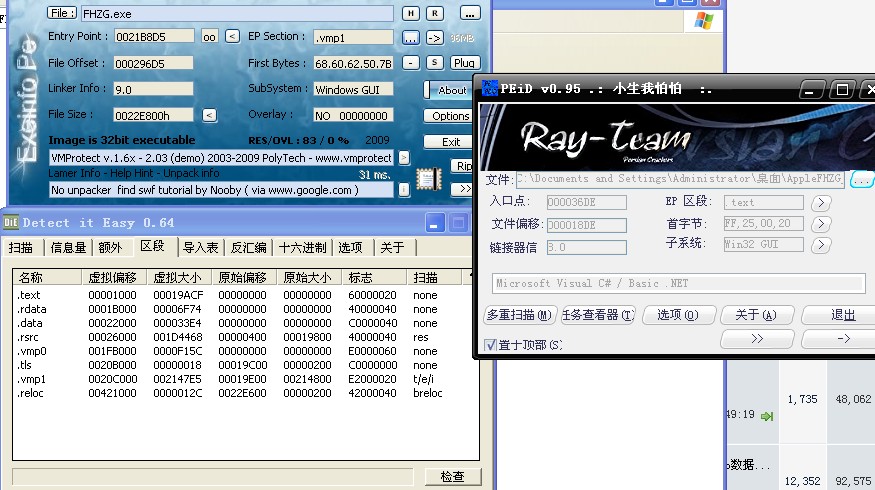This screenshot has height=490, width=875.
Task: Open the notepad icon in ExeinfoPE
Action: point(429,180)
